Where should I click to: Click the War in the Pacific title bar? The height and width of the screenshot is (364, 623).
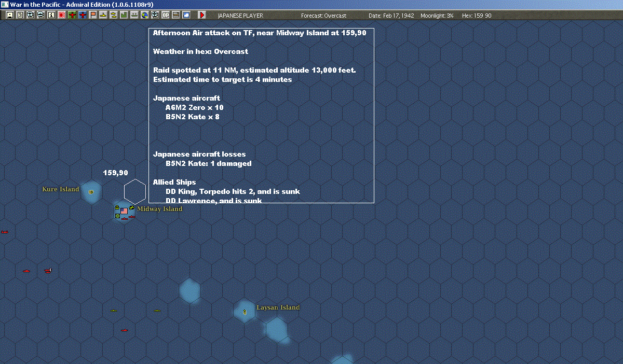click(311, 4)
